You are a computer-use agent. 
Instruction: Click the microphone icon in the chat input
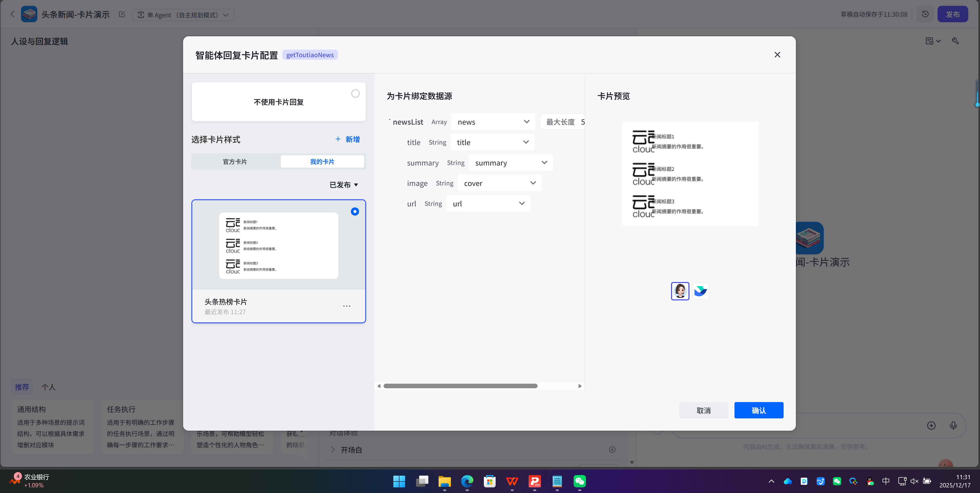click(x=953, y=425)
